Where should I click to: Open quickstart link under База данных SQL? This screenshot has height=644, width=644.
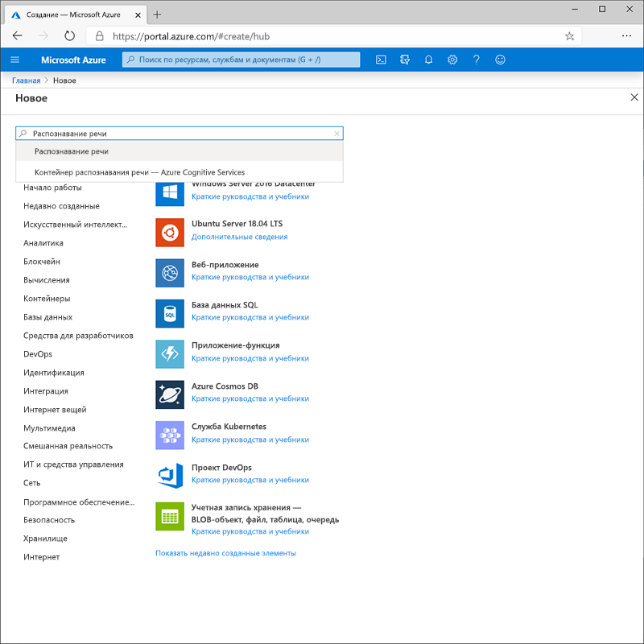coord(250,317)
